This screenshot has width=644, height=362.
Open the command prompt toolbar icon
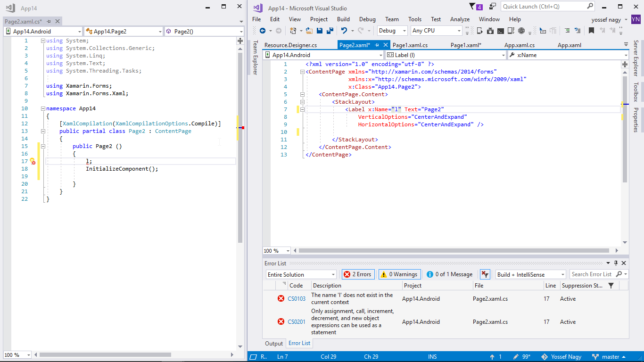tap(501, 31)
